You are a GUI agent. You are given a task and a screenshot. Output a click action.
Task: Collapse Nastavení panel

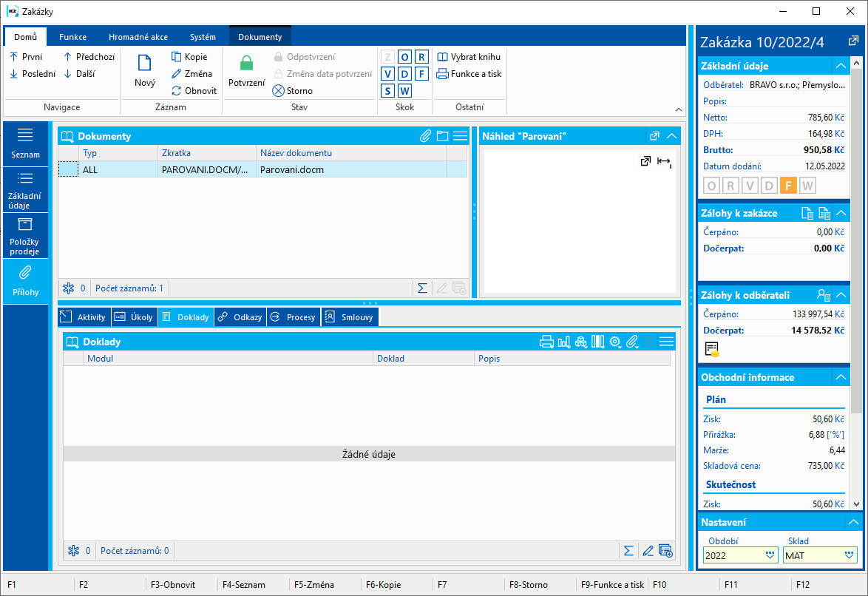point(854,522)
